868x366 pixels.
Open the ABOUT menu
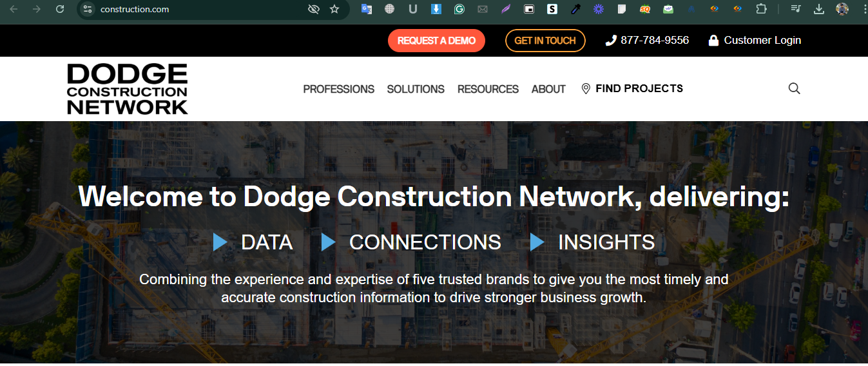tap(548, 89)
